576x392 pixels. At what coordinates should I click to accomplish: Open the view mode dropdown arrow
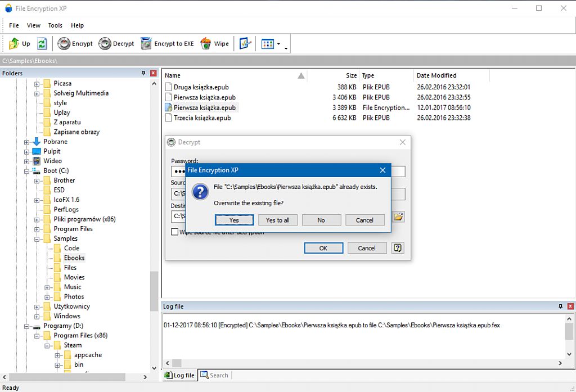(278, 44)
